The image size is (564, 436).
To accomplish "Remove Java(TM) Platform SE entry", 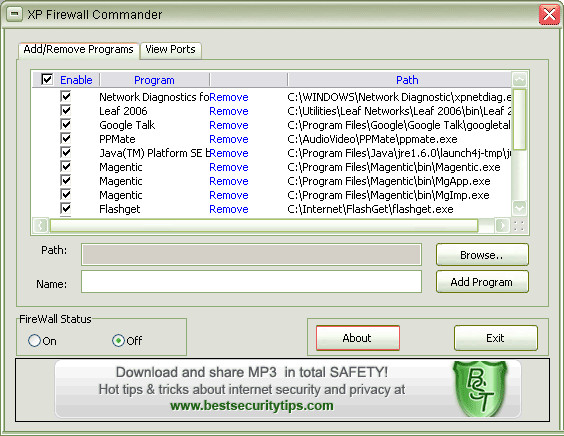I will [x=229, y=153].
